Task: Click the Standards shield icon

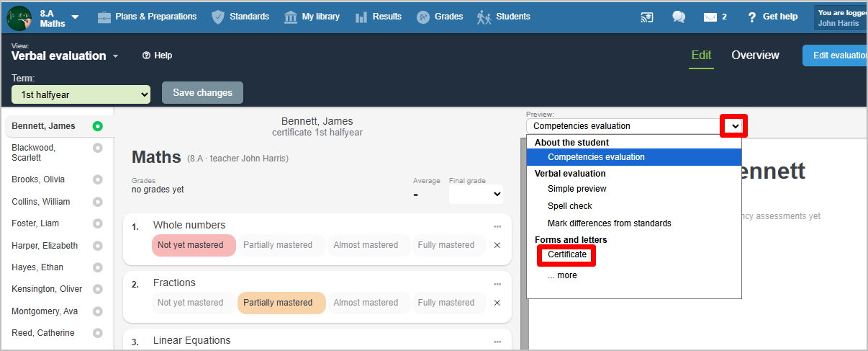Action: click(218, 17)
